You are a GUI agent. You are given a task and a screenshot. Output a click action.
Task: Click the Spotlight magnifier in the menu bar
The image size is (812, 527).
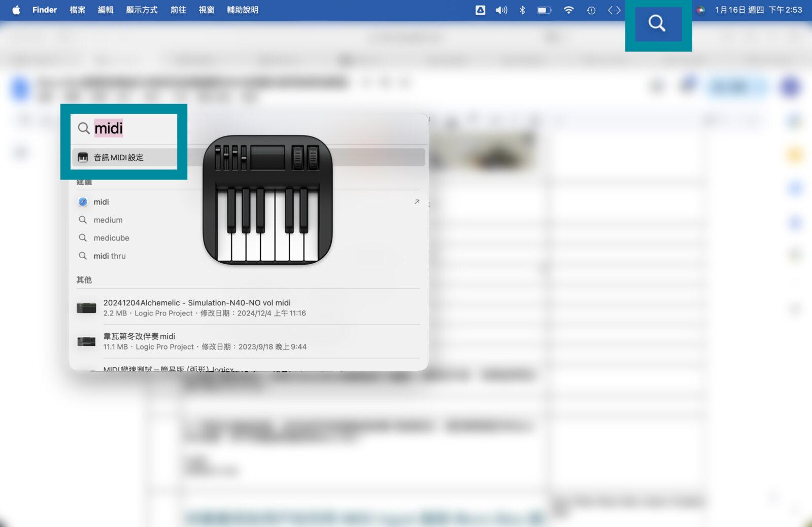point(657,23)
